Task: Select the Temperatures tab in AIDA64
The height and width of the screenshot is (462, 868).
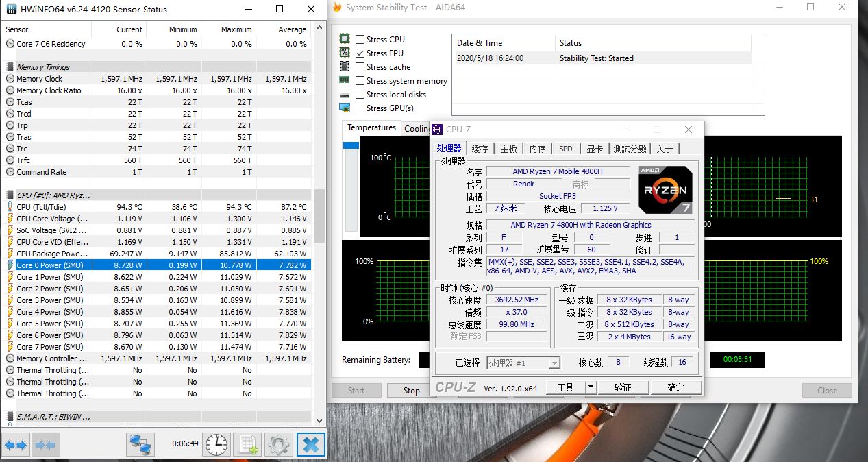Action: (x=371, y=128)
